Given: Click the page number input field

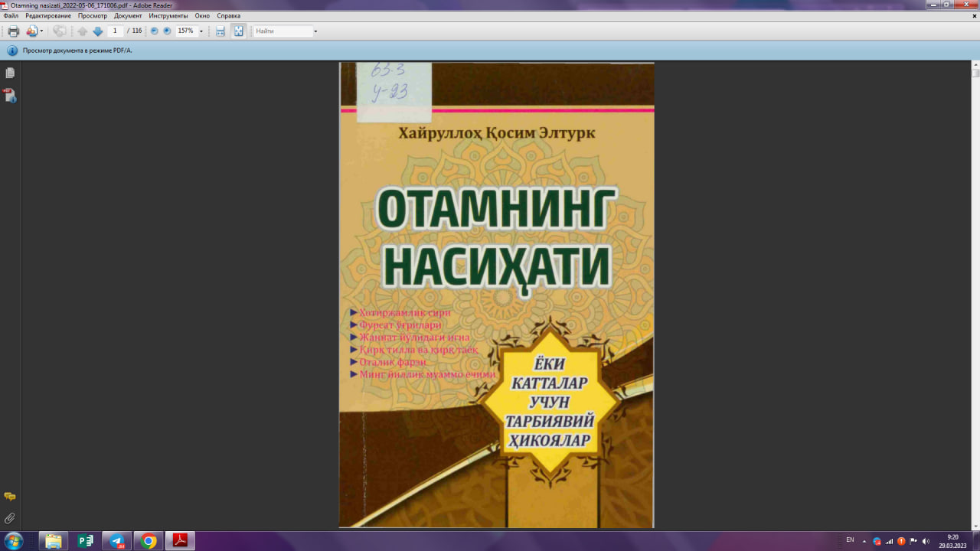Looking at the screenshot, I should point(115,31).
